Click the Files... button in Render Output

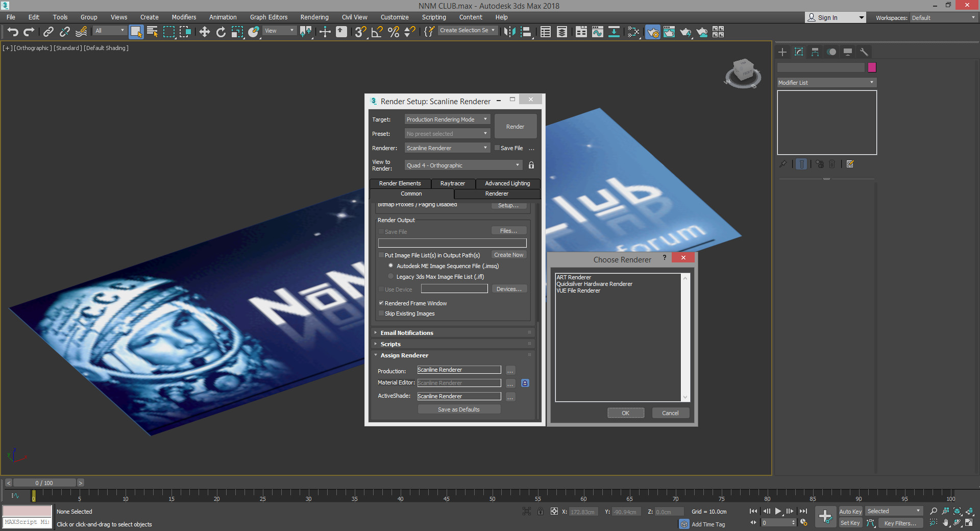[x=509, y=231]
